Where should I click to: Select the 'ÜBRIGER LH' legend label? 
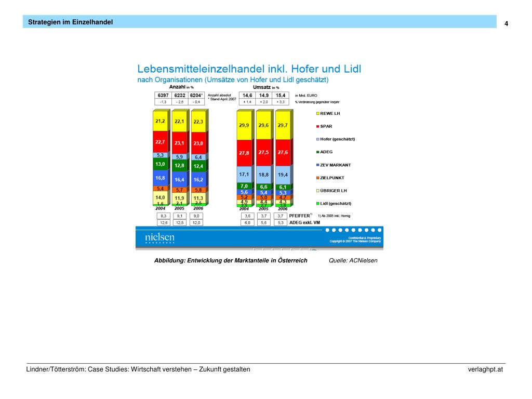[334, 191]
